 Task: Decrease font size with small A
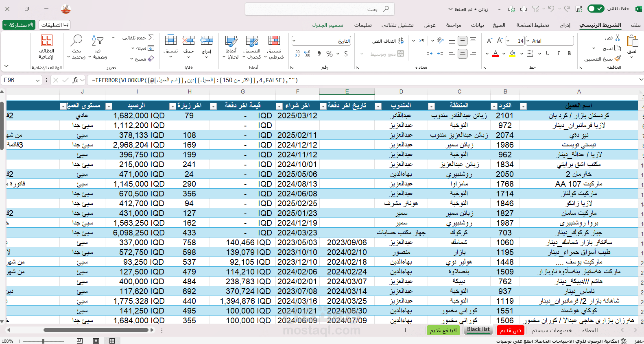click(x=489, y=41)
